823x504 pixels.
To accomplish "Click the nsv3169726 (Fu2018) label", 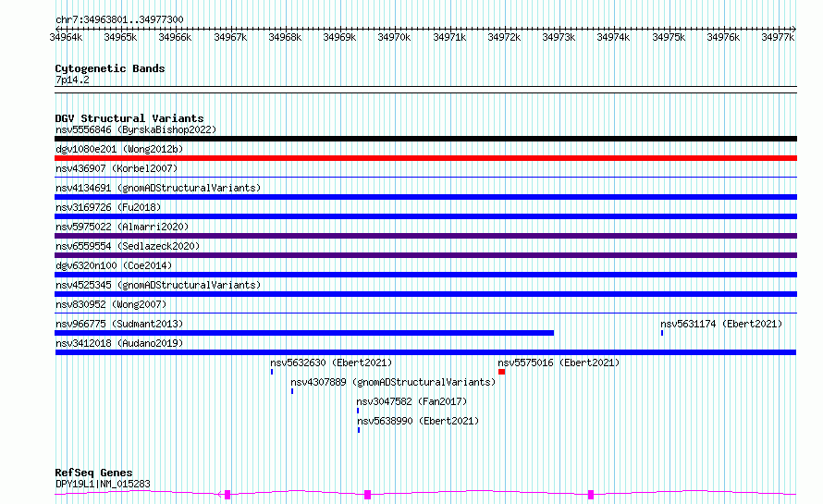I will 108,207.
